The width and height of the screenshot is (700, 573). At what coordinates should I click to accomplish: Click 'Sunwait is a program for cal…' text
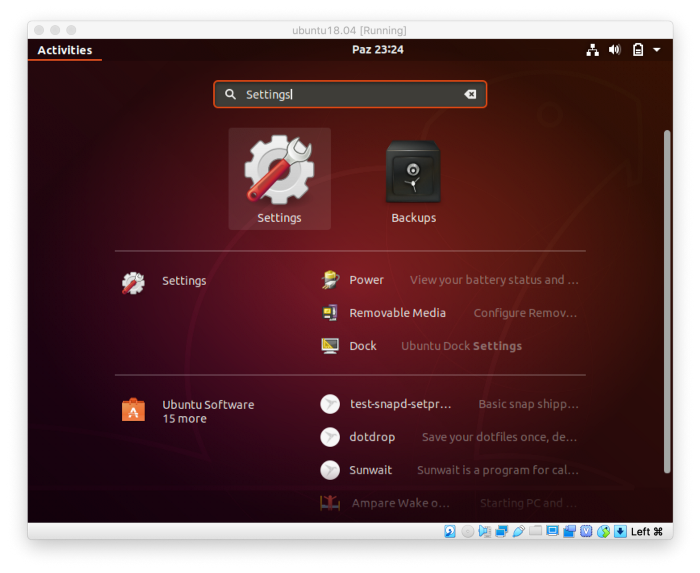click(x=498, y=470)
